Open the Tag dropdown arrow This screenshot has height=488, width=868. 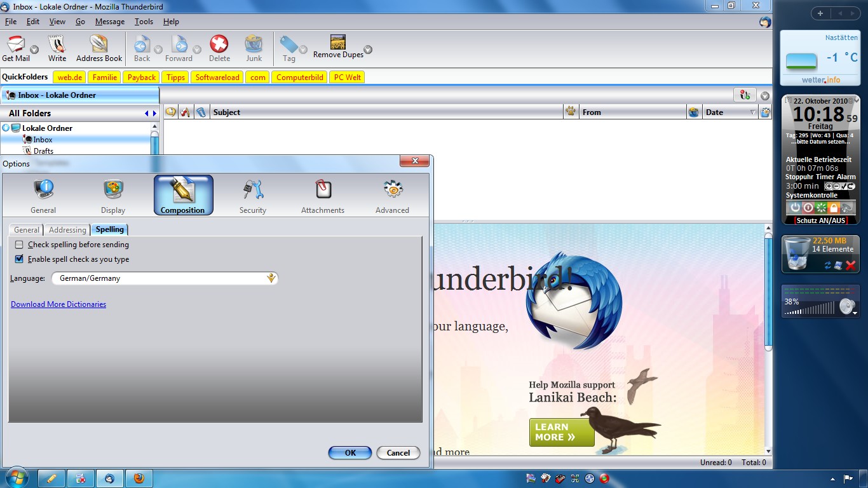click(x=303, y=50)
